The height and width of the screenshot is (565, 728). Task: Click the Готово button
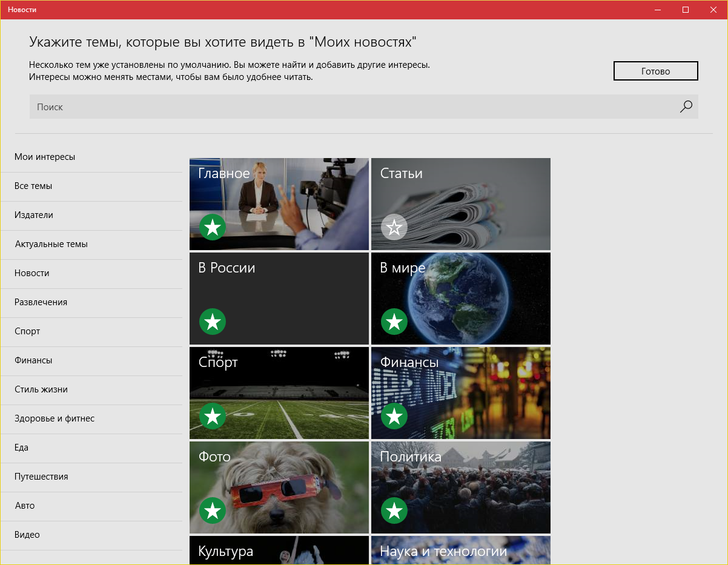656,71
